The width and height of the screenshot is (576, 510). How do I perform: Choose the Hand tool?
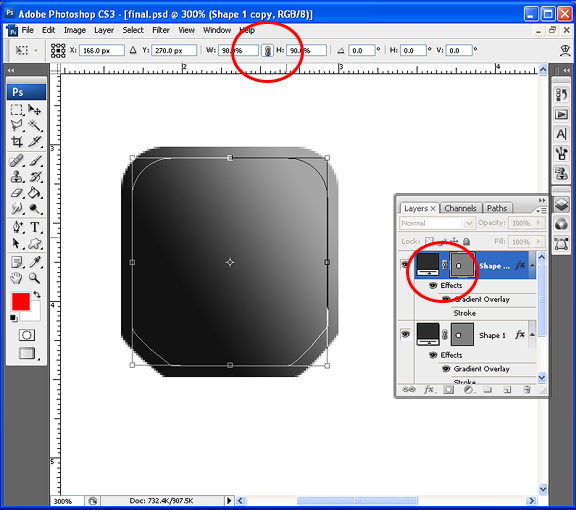click(x=16, y=278)
